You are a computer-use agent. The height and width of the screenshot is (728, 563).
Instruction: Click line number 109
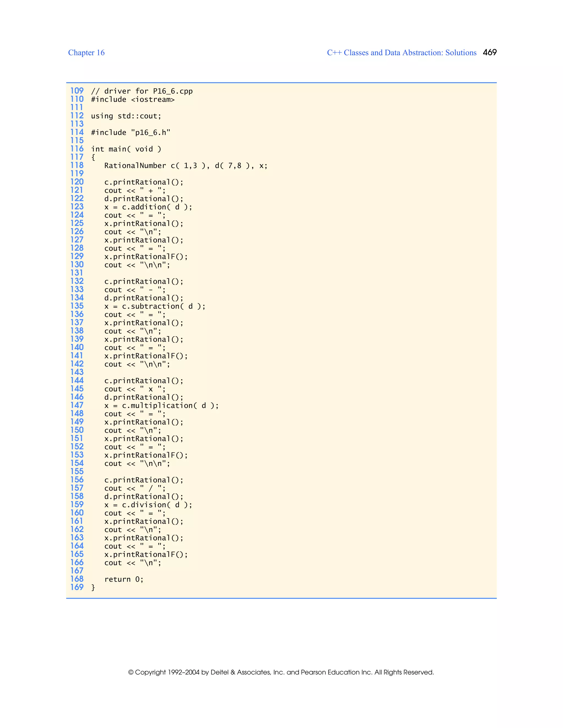point(77,91)
